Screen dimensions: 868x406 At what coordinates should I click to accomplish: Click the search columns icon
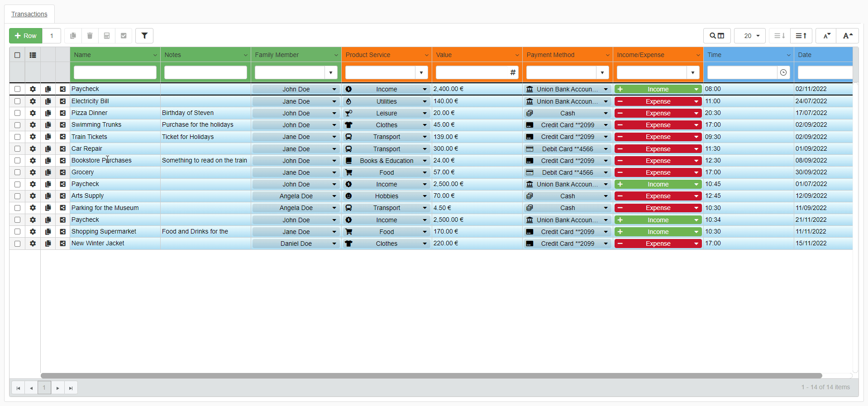pyautogui.click(x=716, y=36)
